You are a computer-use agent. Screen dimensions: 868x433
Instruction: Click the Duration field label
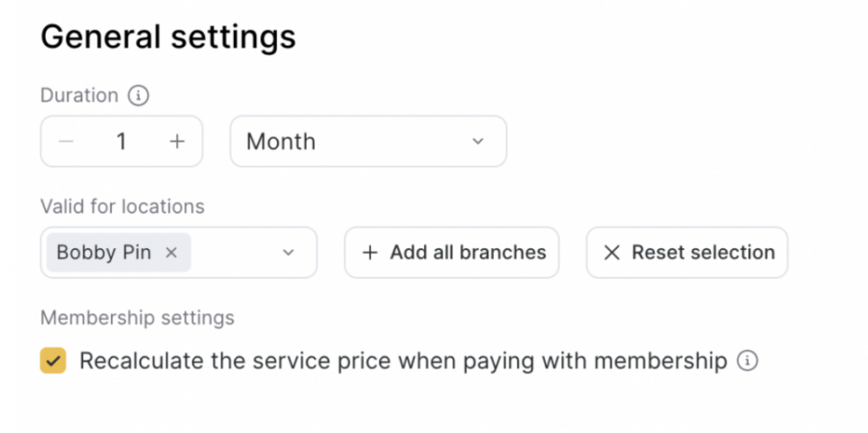79,96
